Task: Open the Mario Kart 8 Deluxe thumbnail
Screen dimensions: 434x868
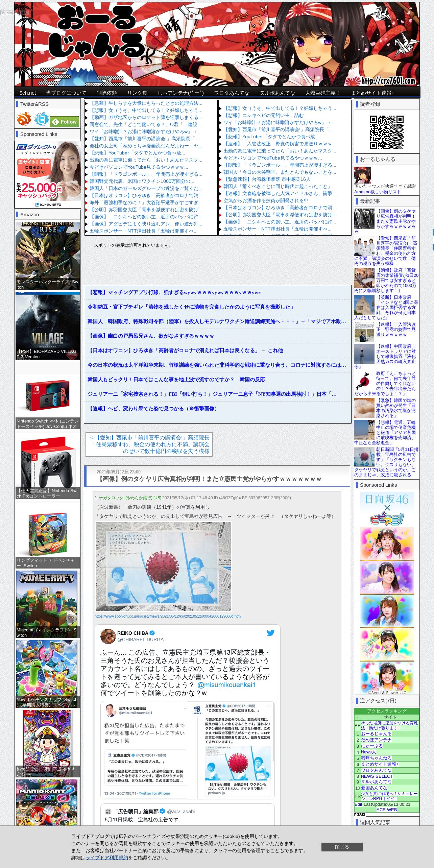Action: [x=48, y=803]
